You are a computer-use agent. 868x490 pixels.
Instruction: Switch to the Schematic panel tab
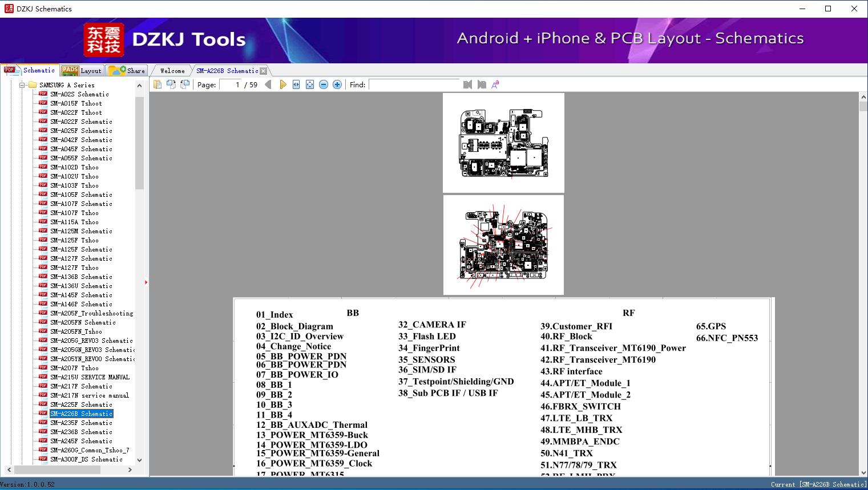tap(30, 70)
